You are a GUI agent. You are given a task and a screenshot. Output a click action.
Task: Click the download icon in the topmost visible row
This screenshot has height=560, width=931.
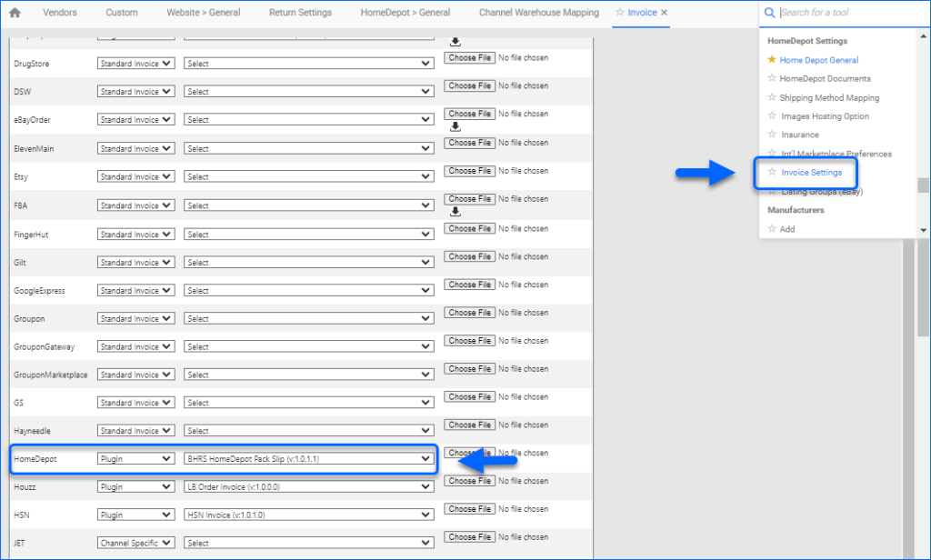(455, 40)
